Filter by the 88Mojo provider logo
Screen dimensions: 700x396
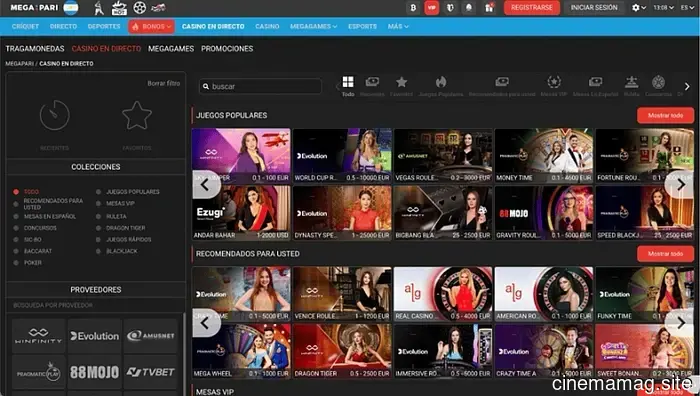(95, 372)
